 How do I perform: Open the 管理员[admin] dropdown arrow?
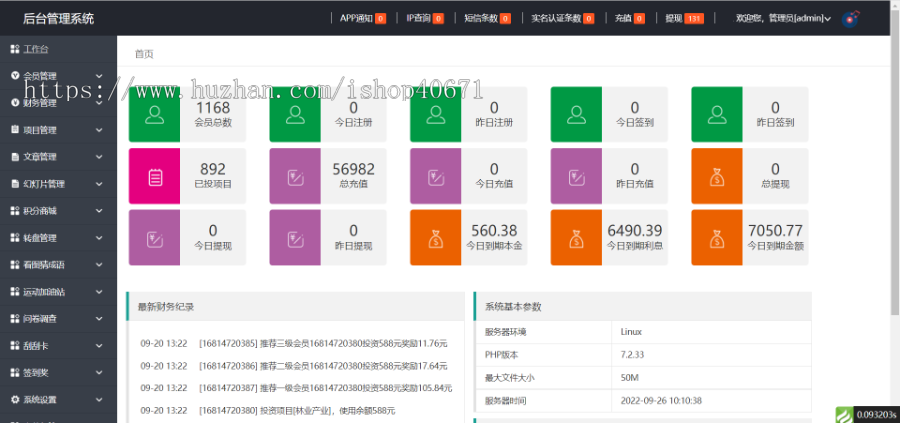828,19
